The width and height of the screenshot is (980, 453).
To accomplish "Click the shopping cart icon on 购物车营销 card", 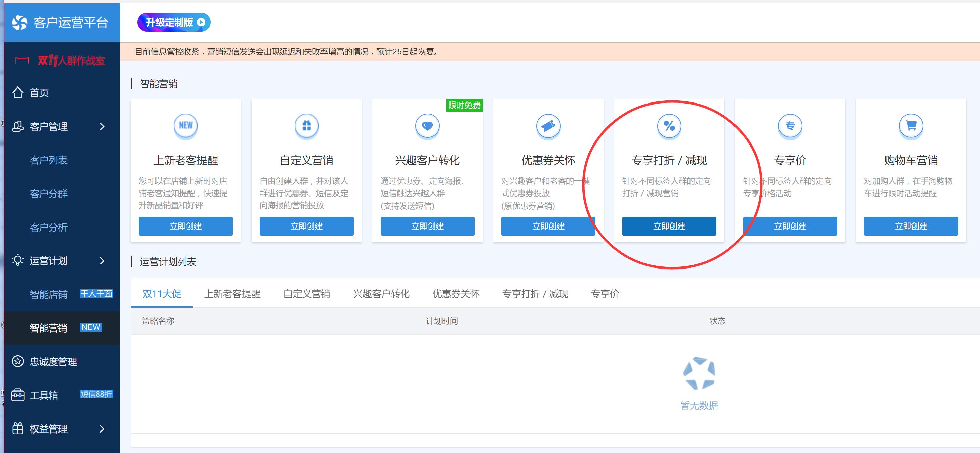I will click(x=911, y=126).
